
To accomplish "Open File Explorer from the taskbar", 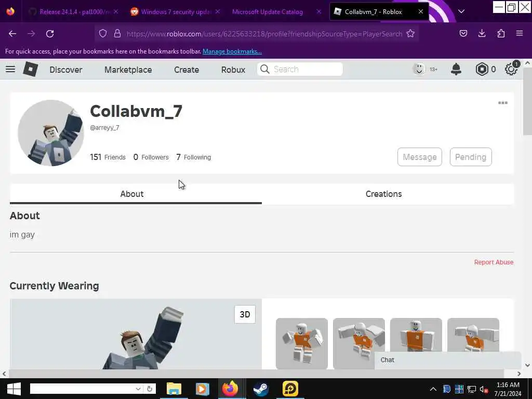I will [174, 389].
